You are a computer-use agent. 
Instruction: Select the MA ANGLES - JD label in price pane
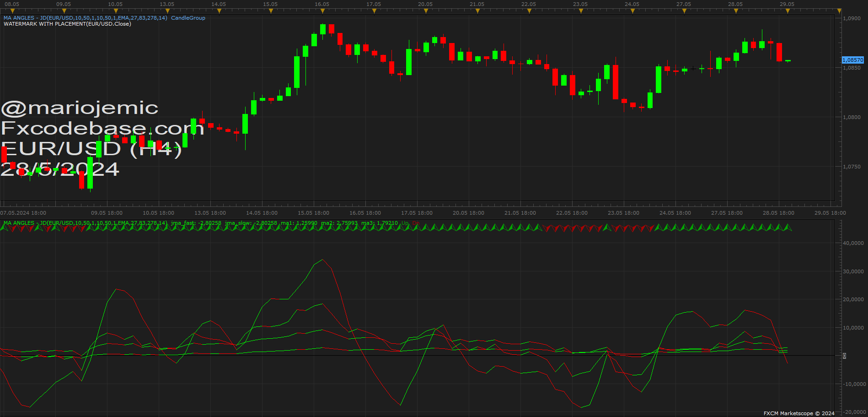point(86,18)
